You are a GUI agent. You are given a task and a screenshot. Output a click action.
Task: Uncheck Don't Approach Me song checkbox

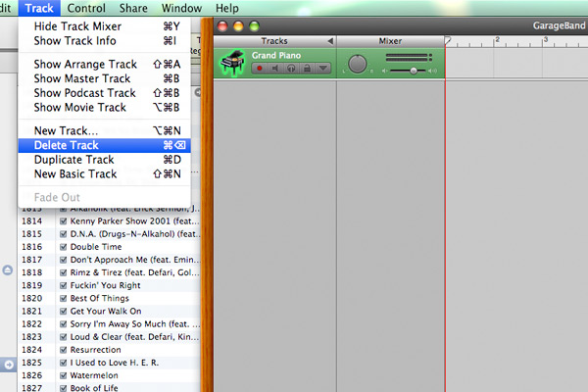(x=63, y=260)
